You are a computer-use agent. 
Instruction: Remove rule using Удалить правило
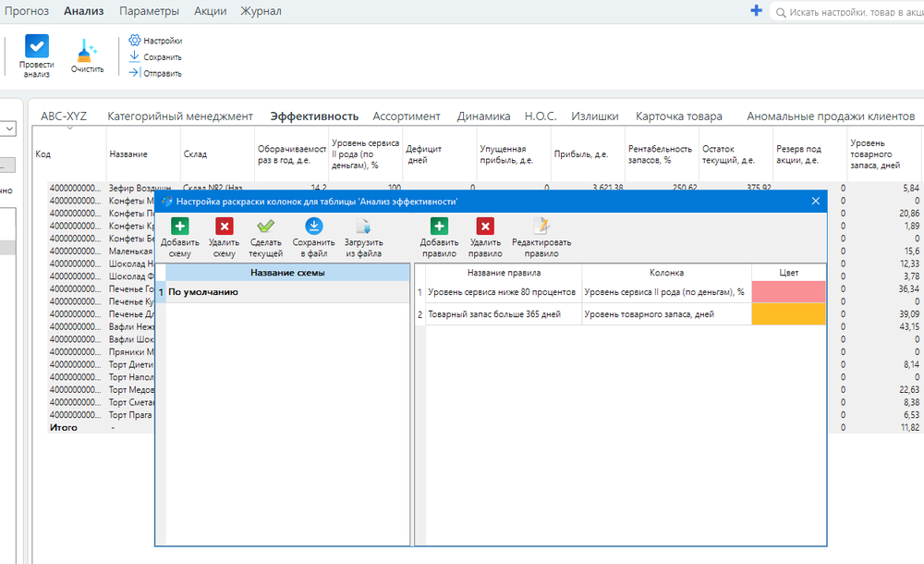pyautogui.click(x=485, y=227)
